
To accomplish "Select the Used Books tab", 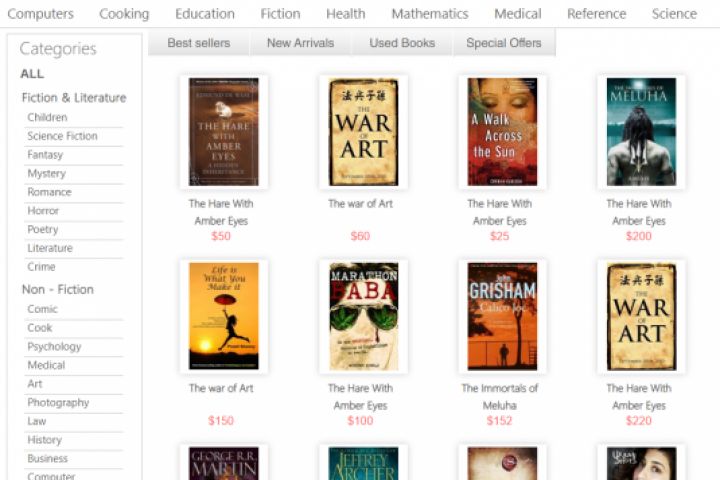I will pos(402,43).
